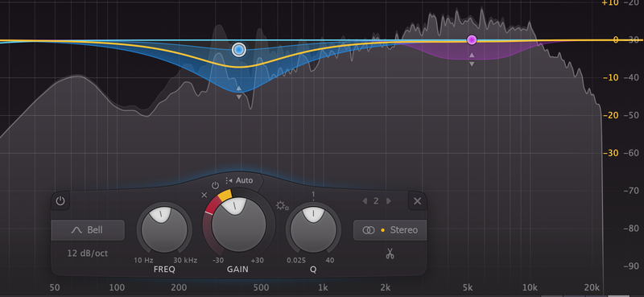Click the GAIN knob
This screenshot has width=644, height=297.
tap(238, 225)
